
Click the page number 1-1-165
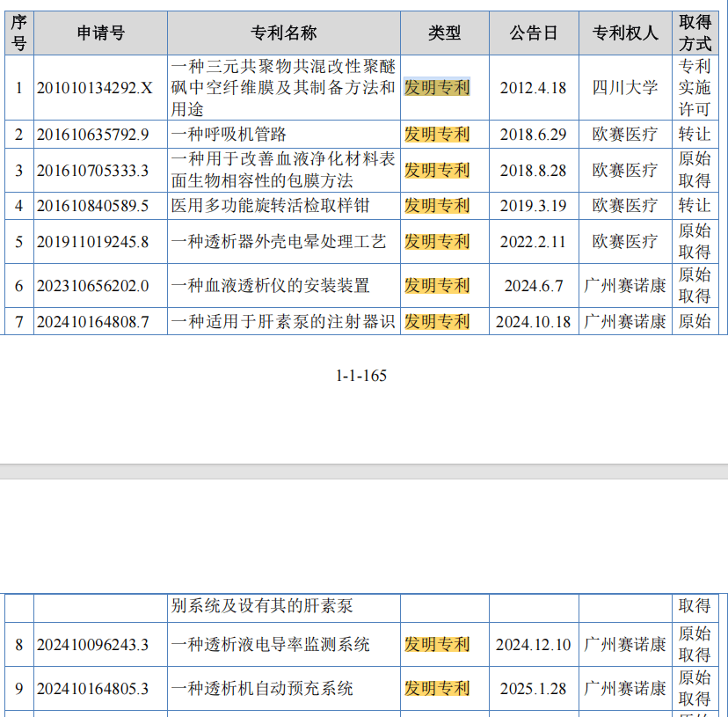tap(361, 376)
